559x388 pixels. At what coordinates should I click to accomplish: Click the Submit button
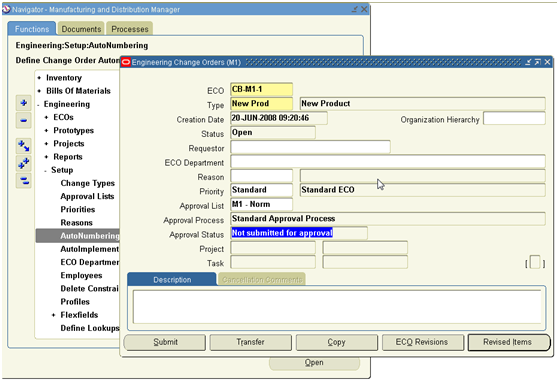coord(165,342)
